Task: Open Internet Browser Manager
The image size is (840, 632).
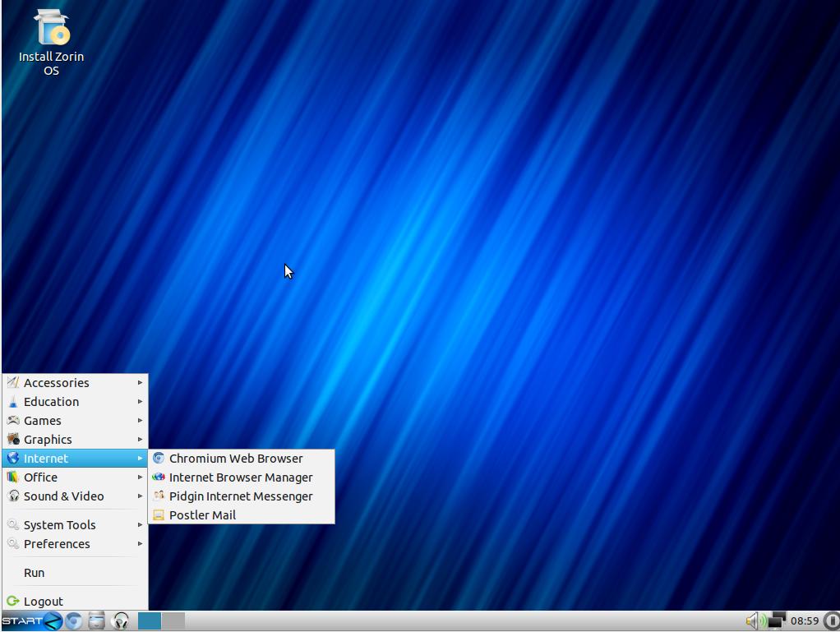Action: pos(240,477)
